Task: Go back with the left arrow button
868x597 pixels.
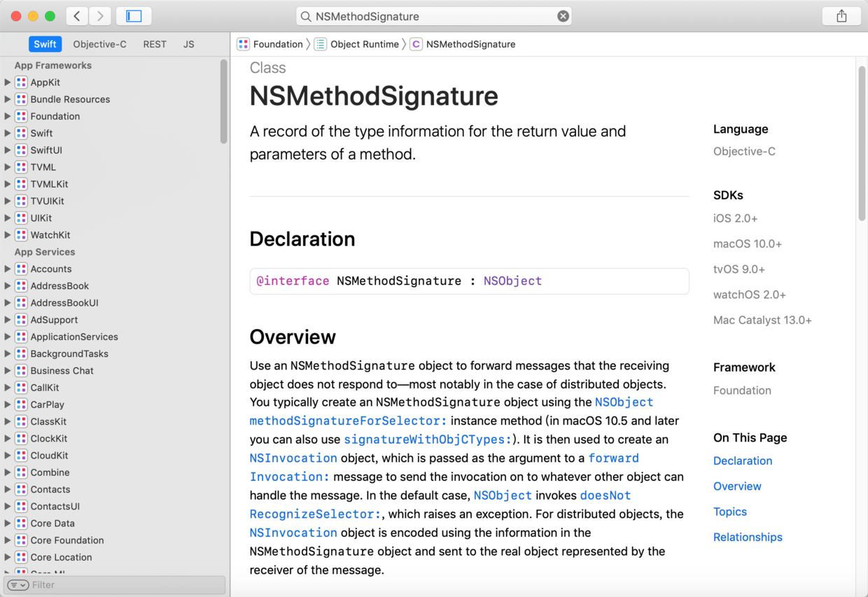Action: click(x=77, y=16)
